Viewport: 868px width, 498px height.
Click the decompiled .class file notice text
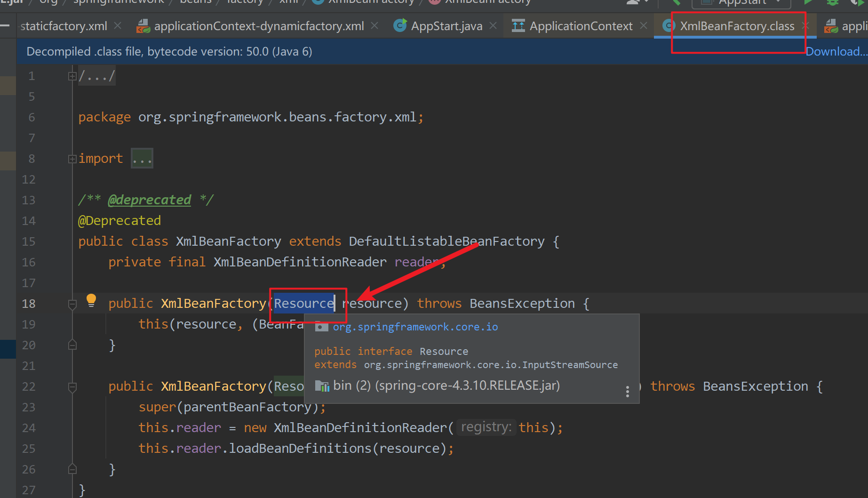[x=169, y=51]
